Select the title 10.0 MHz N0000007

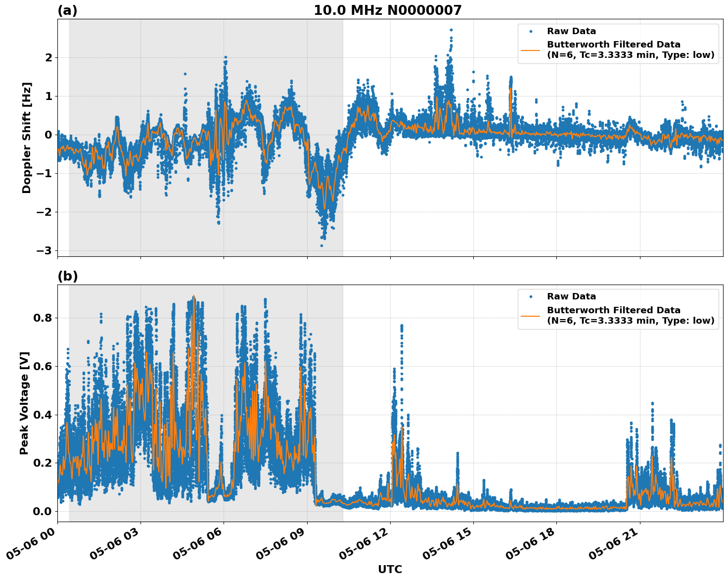click(389, 8)
